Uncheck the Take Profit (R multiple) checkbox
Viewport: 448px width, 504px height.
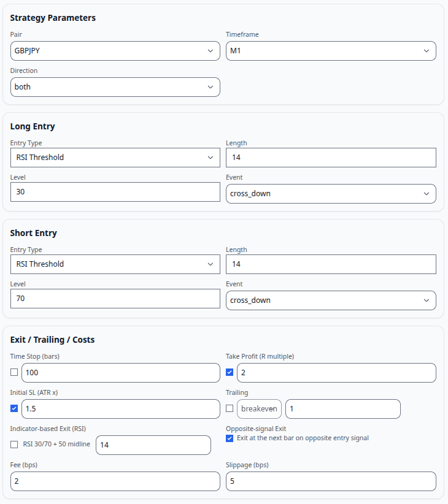coord(230,372)
